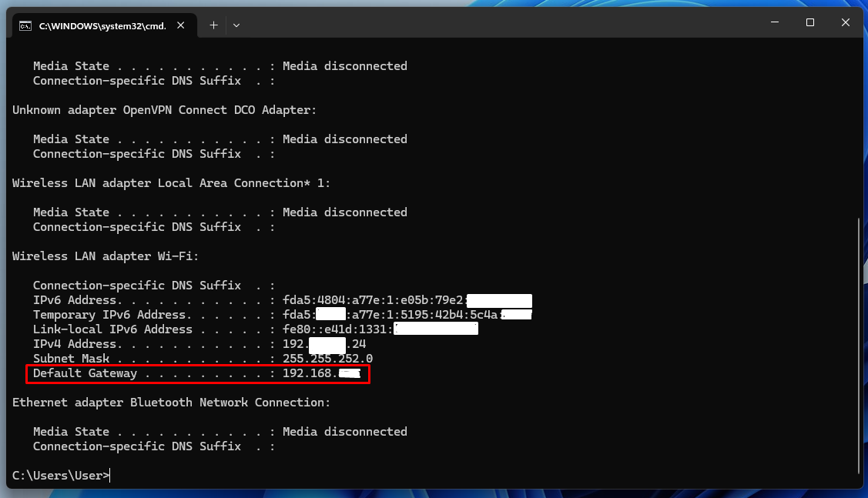The height and width of the screenshot is (498, 868).
Task: Click the OpenVPN Connect DCO Adapter line
Action: coord(164,109)
